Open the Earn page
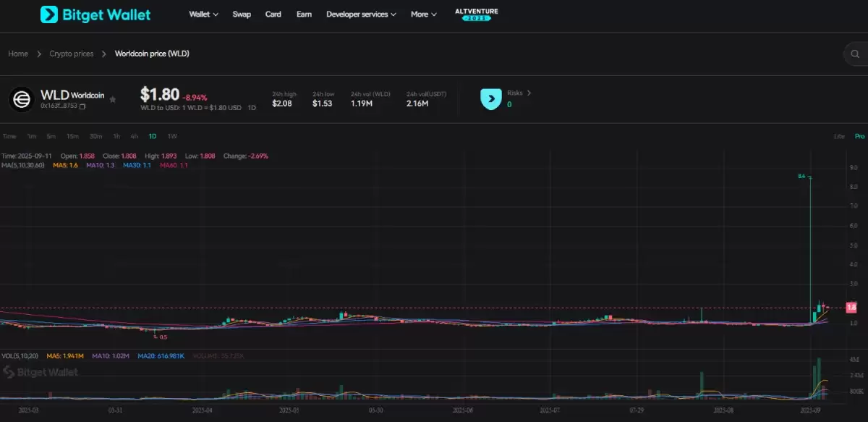 click(x=304, y=14)
